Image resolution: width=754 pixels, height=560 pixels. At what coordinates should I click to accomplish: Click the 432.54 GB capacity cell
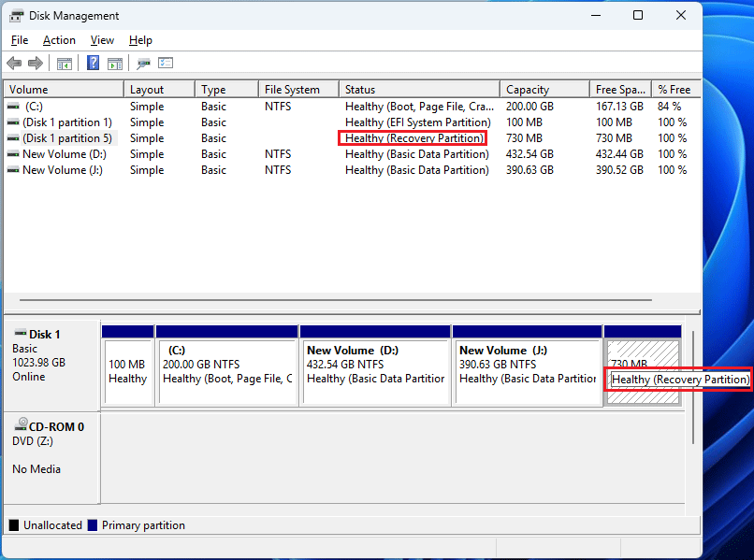(529, 154)
